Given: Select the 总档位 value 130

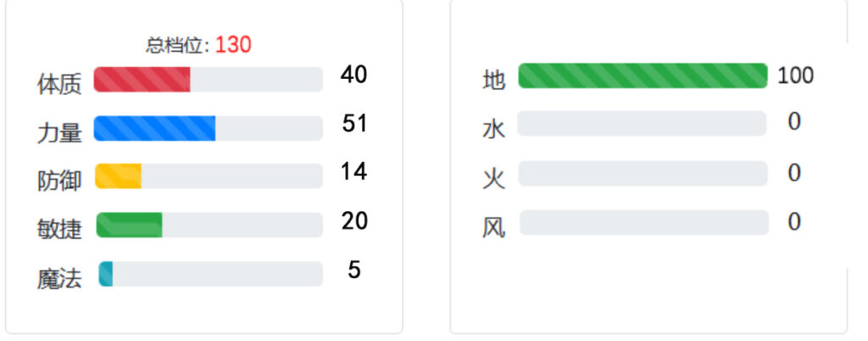Looking at the screenshot, I should coord(233,44).
